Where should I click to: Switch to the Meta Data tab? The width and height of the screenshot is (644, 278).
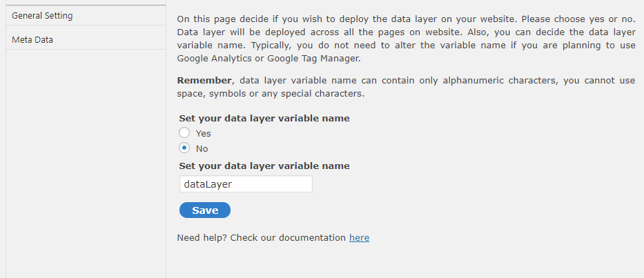pyautogui.click(x=86, y=40)
